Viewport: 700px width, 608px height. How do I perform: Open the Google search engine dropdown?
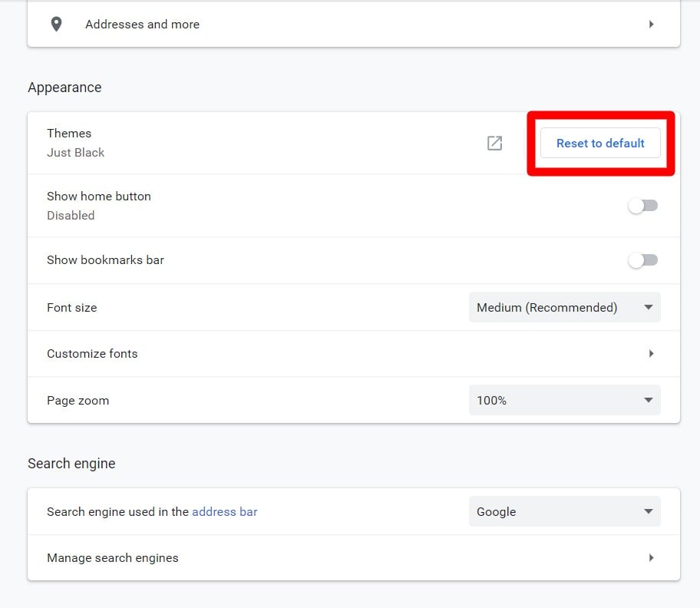click(x=564, y=511)
